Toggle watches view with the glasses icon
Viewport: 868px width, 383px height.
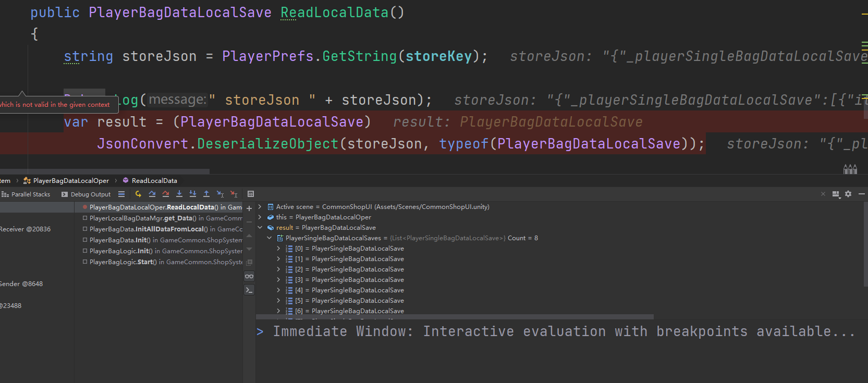click(x=249, y=276)
